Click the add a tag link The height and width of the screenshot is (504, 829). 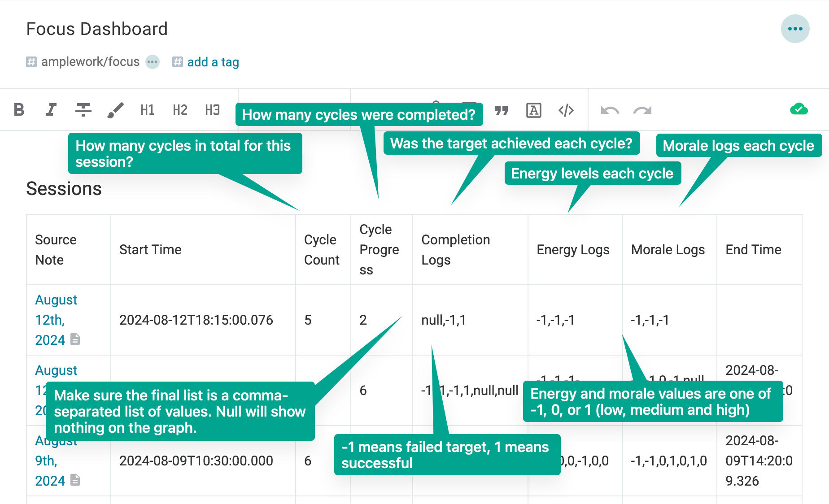213,62
